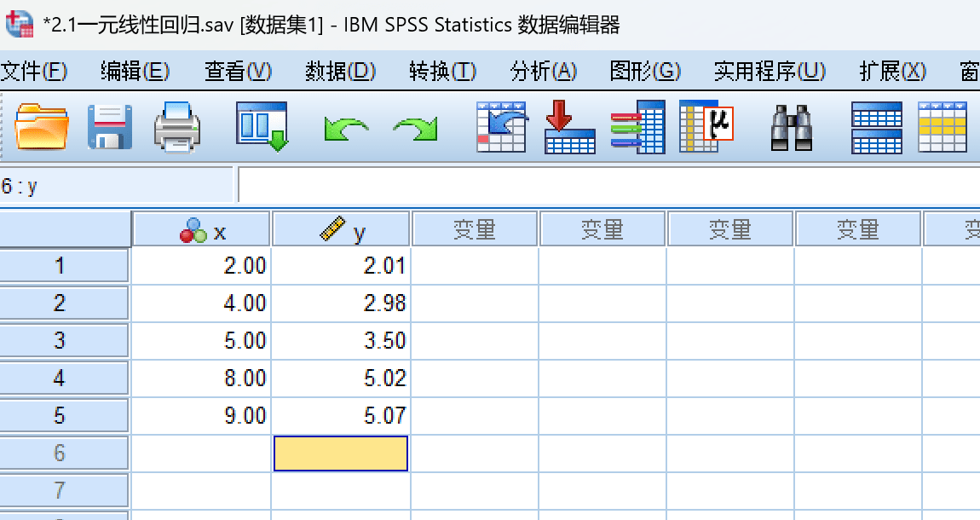
Task: Select the y variable column header
Action: (341, 230)
